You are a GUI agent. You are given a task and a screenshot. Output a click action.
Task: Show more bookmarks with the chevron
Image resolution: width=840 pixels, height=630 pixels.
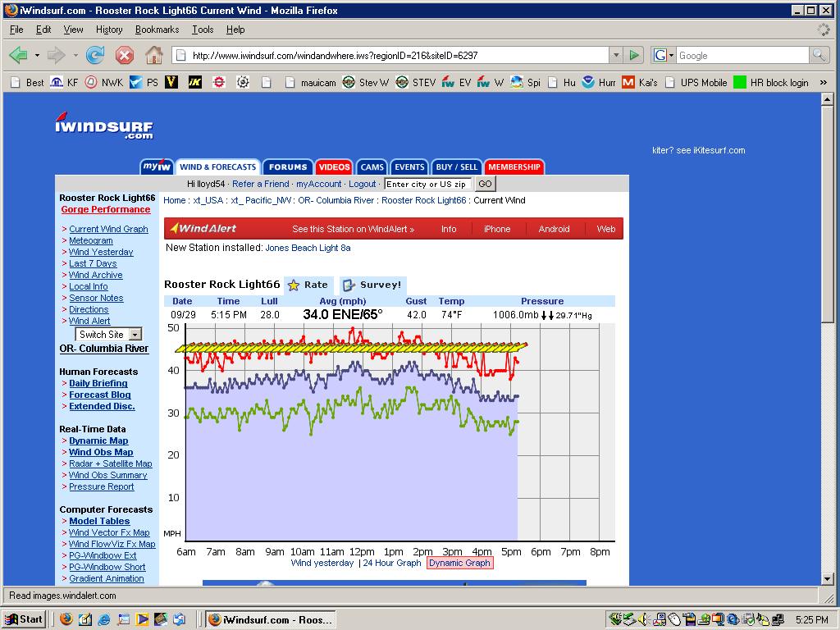(x=824, y=82)
